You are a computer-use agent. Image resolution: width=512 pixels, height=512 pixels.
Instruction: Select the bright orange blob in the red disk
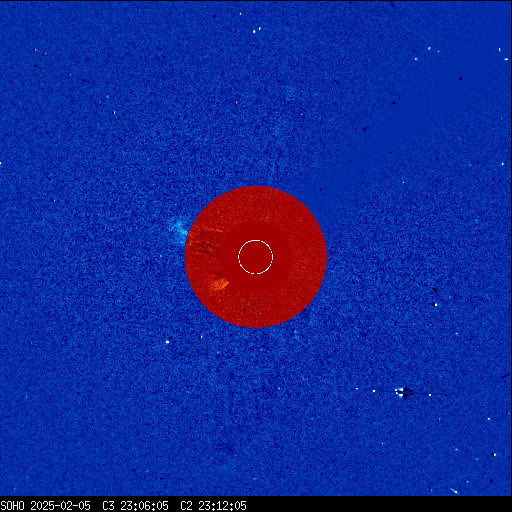pyautogui.click(x=220, y=284)
